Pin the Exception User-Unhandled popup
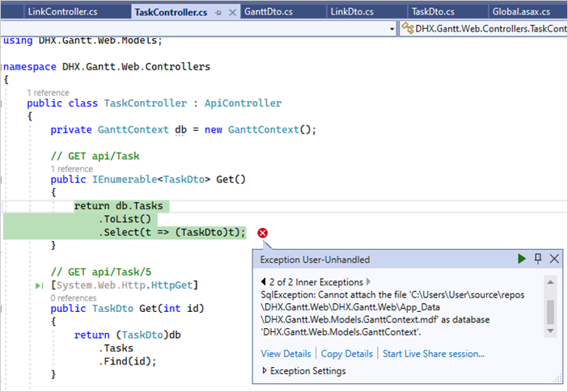 tap(538, 259)
